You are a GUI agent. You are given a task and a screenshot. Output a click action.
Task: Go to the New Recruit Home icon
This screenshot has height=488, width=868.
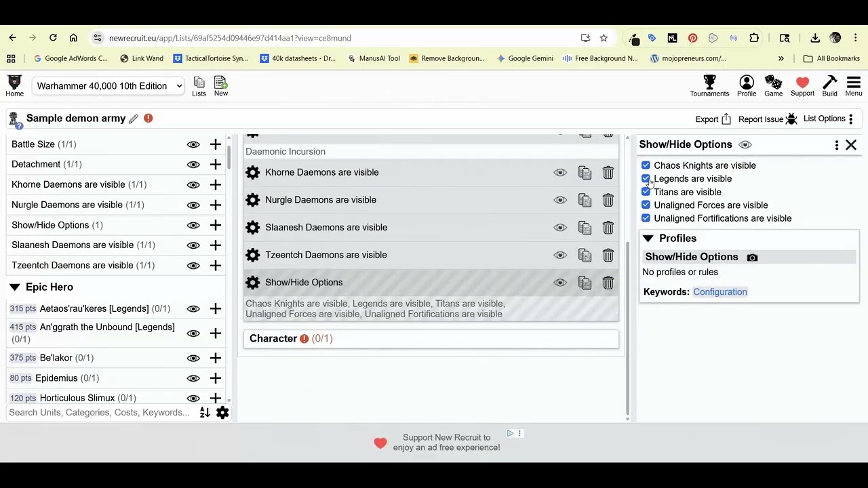click(x=14, y=86)
